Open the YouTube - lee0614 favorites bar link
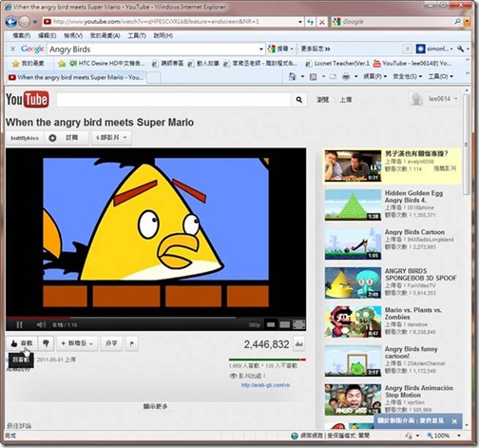Viewport: 479px width, 448px height. pos(412,64)
